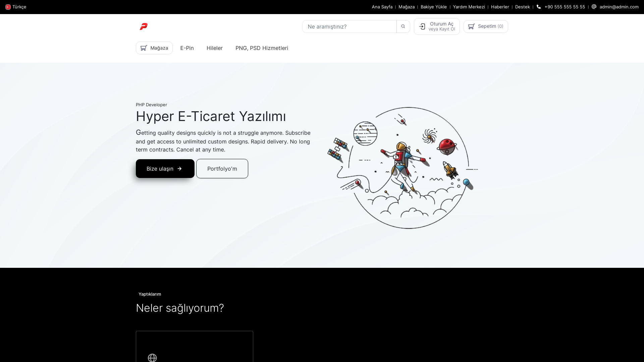Click the Portfolyo'm button

click(x=222, y=169)
